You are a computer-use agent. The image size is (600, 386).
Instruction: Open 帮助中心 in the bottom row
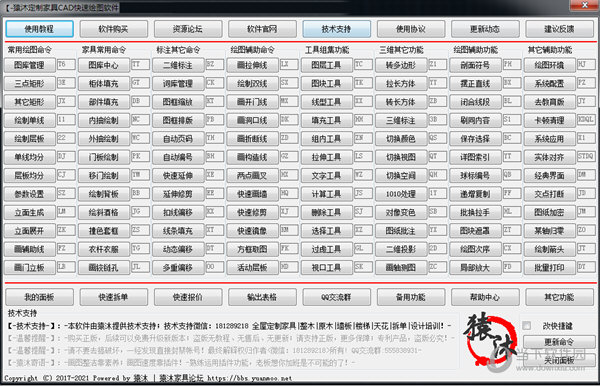[485, 297]
